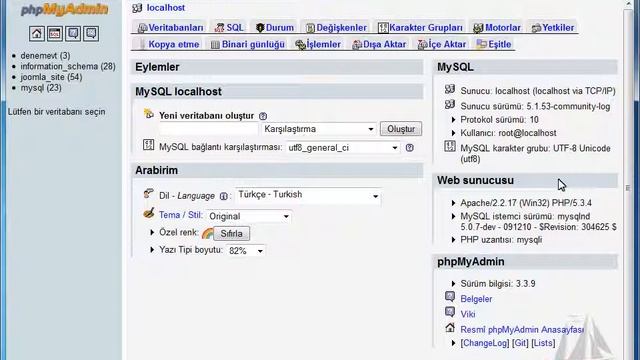Open the Türkçe - Turkish language dropdown
This screenshot has width=640, height=360.
point(308,195)
